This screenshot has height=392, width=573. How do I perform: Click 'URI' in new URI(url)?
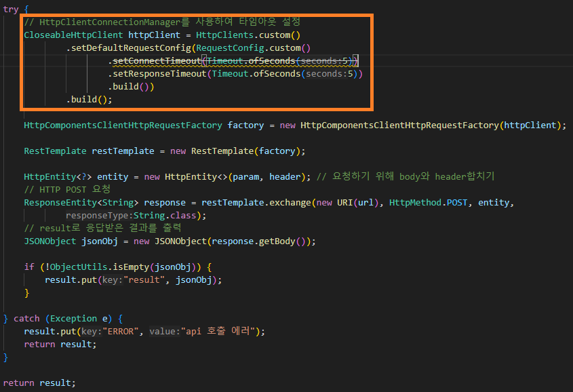coord(345,203)
